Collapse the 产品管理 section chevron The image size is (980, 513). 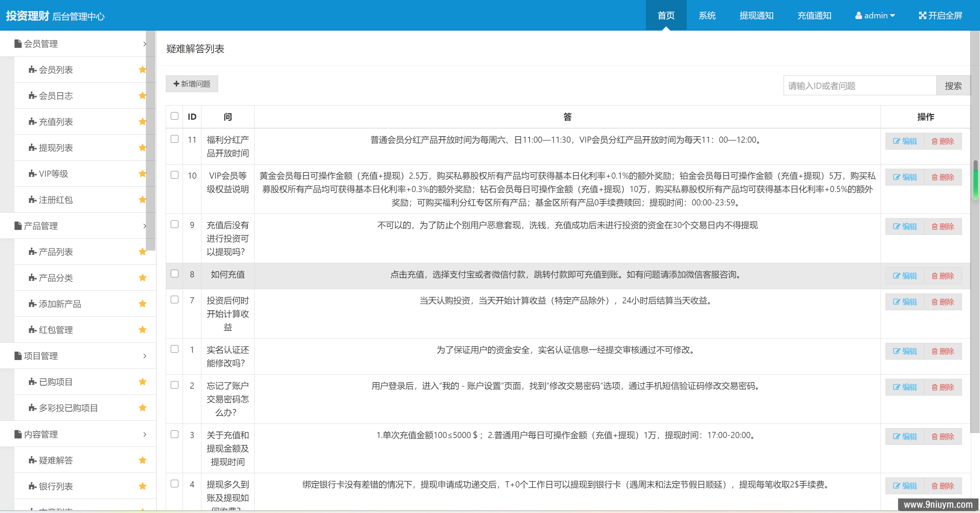tap(145, 226)
